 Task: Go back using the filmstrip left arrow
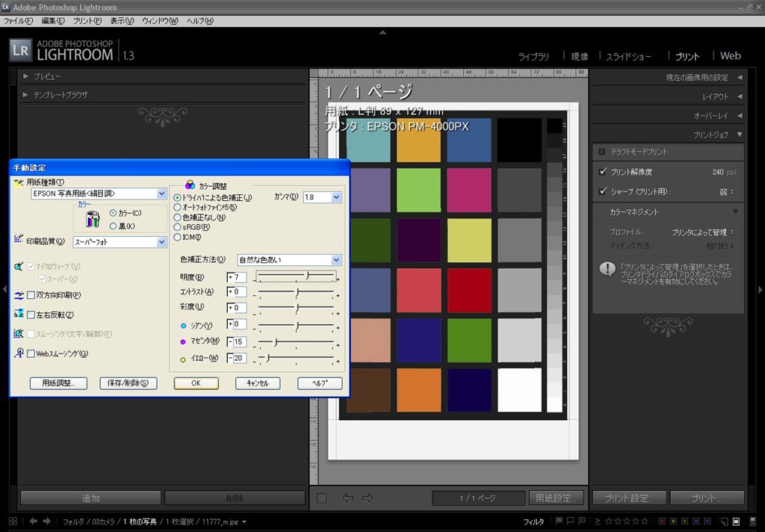[33, 521]
